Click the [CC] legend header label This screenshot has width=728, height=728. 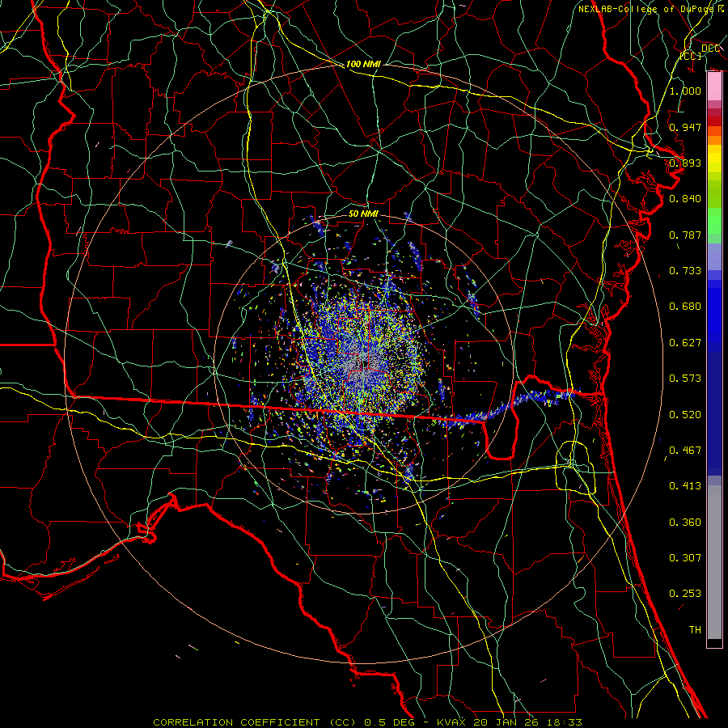(x=691, y=56)
